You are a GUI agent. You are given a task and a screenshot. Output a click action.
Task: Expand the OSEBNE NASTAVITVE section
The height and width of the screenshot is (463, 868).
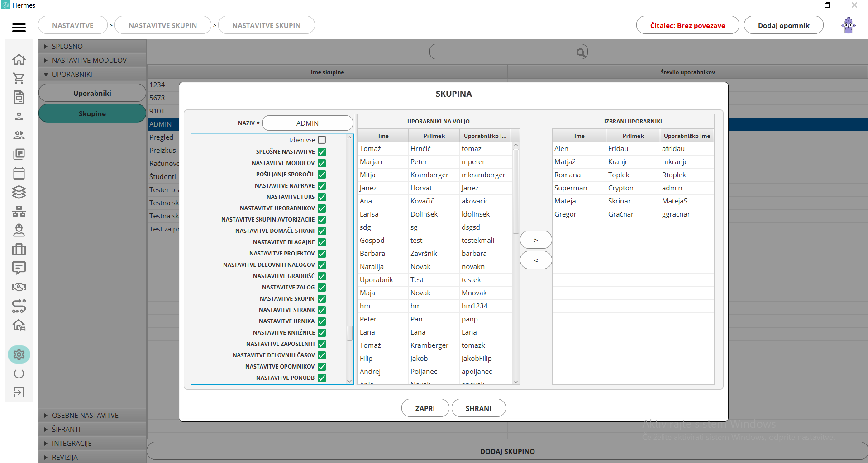click(x=92, y=415)
